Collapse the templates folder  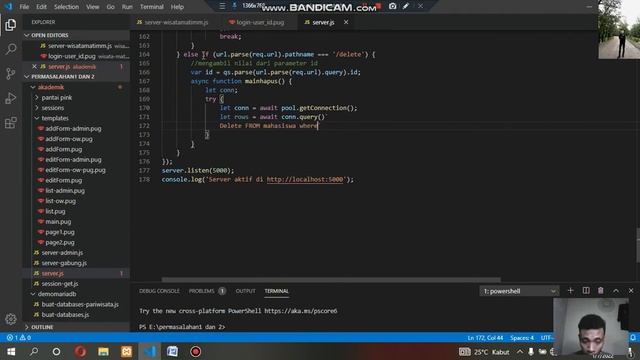coord(76,118)
